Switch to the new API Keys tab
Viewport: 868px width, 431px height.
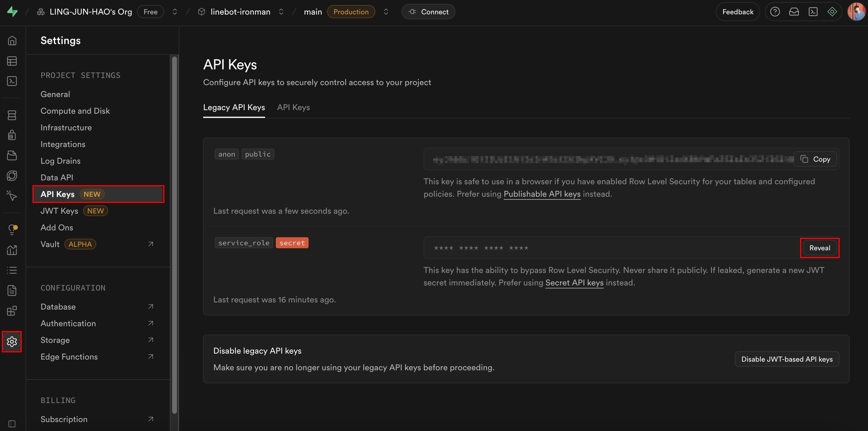tap(293, 107)
